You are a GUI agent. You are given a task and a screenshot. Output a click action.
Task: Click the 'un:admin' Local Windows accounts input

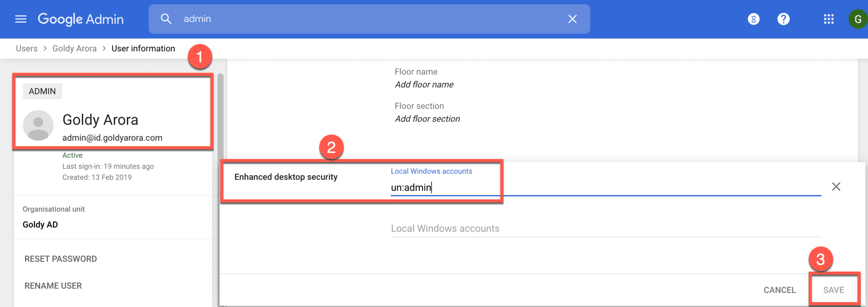[x=606, y=187]
